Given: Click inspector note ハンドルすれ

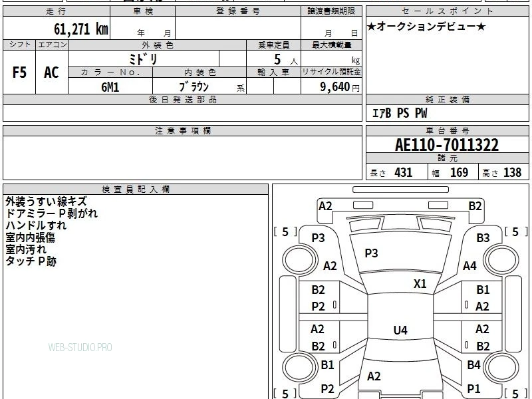Looking at the screenshot, I should (36, 225).
